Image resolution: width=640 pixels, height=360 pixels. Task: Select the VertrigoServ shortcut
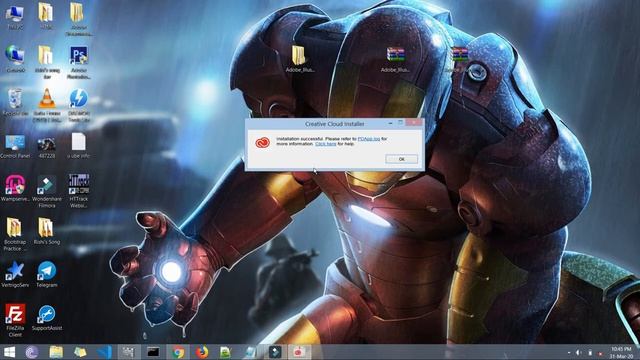tap(15, 274)
